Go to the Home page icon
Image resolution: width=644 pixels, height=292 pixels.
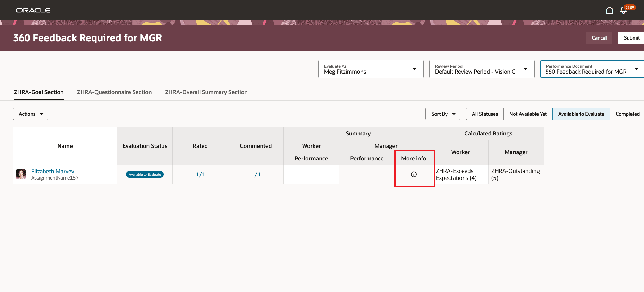coord(609,10)
